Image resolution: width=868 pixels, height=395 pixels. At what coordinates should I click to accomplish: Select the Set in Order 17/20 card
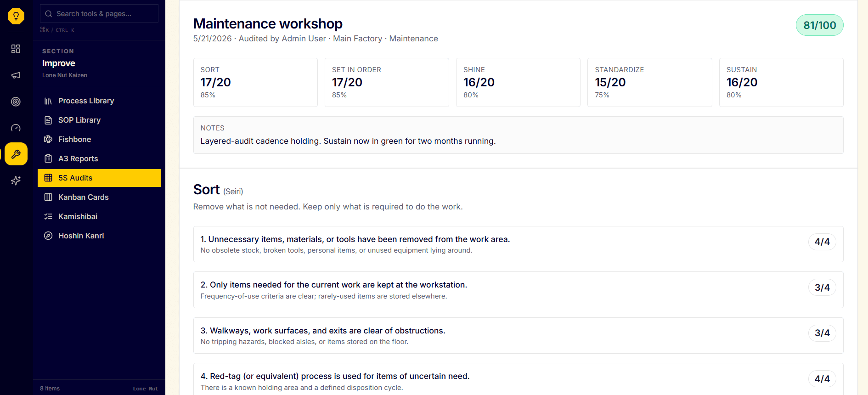pos(387,83)
